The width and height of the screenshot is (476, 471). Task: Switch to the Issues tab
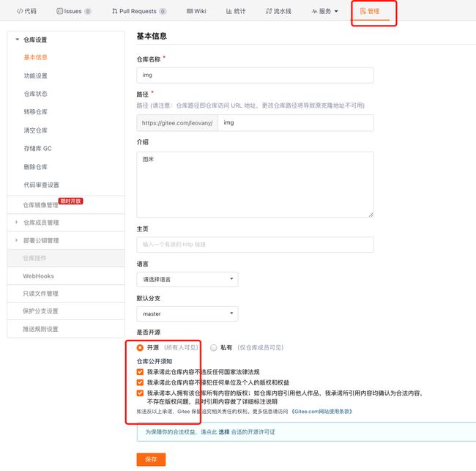tap(73, 11)
